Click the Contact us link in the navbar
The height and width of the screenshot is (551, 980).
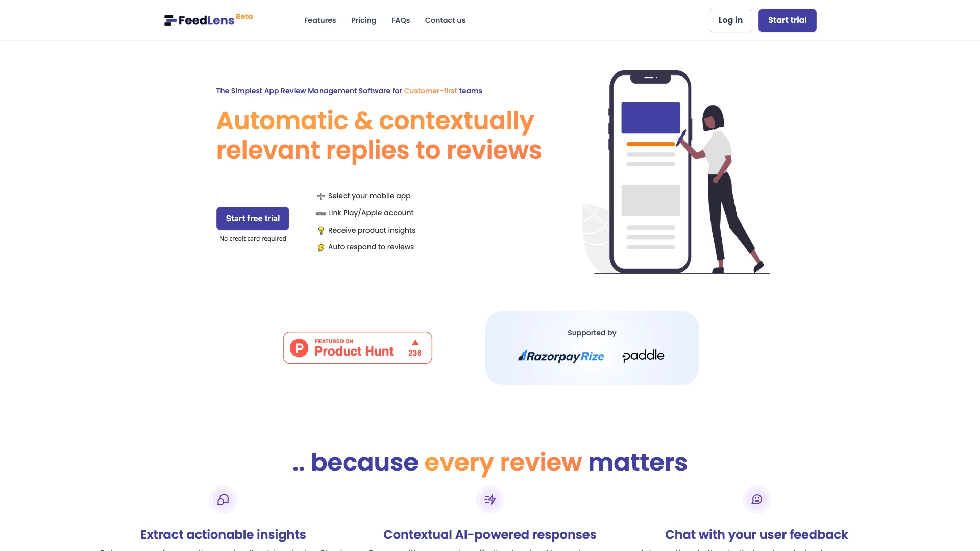click(x=445, y=20)
